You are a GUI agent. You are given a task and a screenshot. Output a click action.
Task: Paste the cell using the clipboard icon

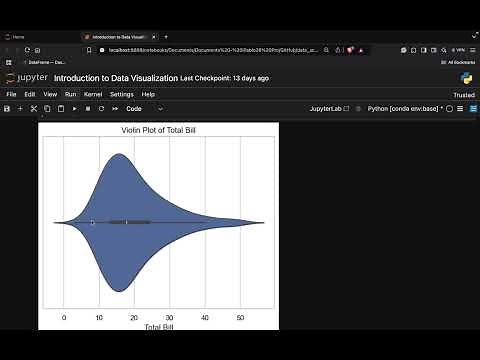click(x=61, y=109)
